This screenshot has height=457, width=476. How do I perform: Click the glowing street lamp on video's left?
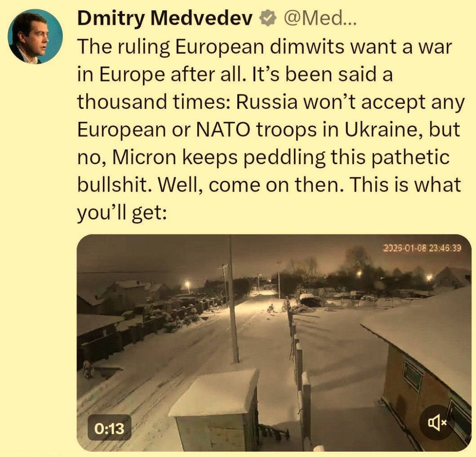pos(187,284)
